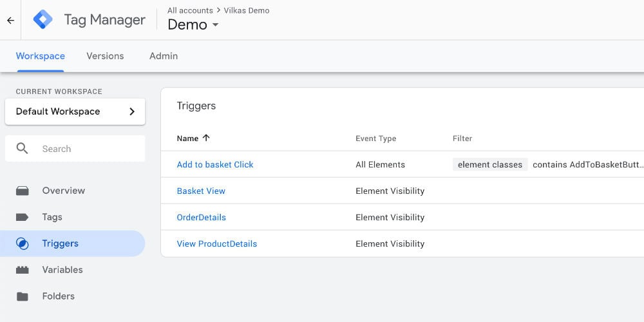Open the Variables section
Screen dimensions: 644x322
(x=62, y=270)
